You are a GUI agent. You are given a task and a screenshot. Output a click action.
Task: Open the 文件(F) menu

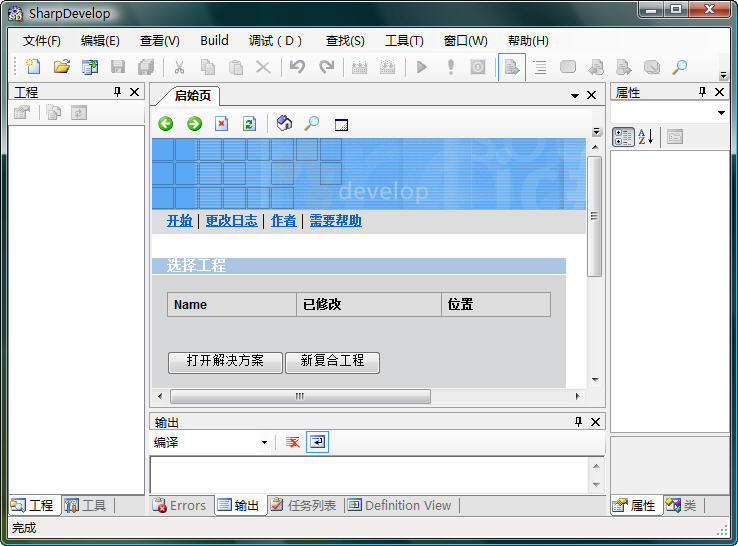click(41, 41)
